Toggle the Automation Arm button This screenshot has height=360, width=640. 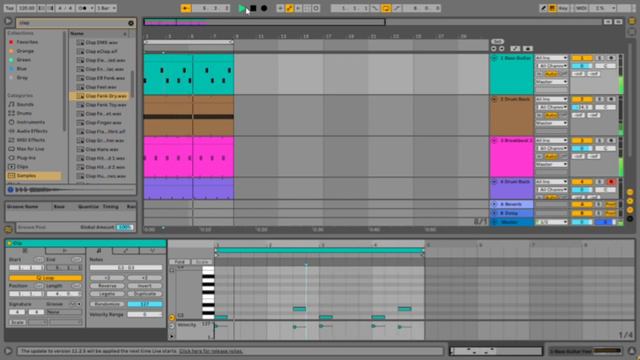tap(289, 8)
